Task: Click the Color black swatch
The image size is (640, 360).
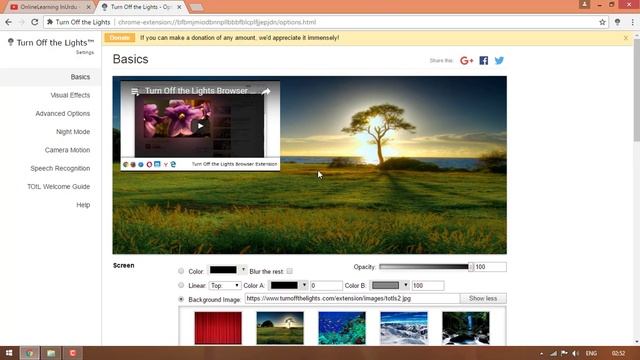Action: coord(223,270)
